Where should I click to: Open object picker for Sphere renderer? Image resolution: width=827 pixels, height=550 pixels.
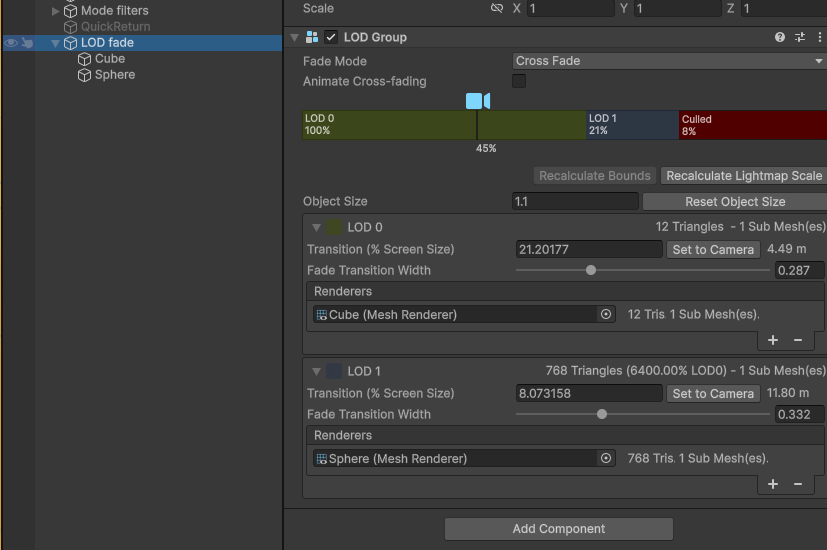click(605, 458)
